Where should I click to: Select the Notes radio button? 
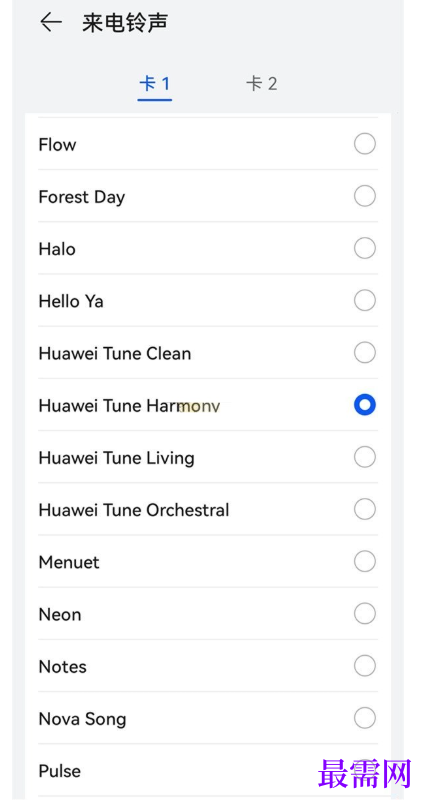(365, 666)
